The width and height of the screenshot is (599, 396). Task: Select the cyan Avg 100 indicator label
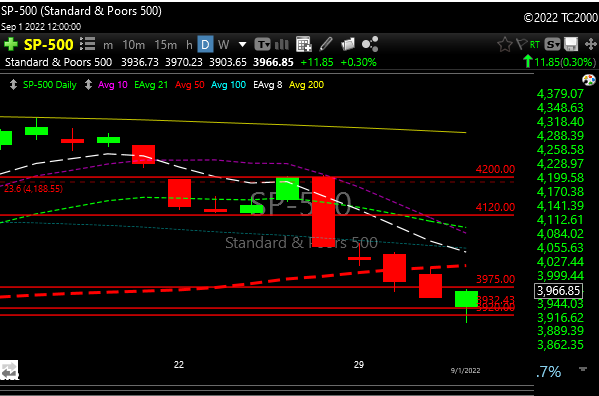pyautogui.click(x=228, y=85)
